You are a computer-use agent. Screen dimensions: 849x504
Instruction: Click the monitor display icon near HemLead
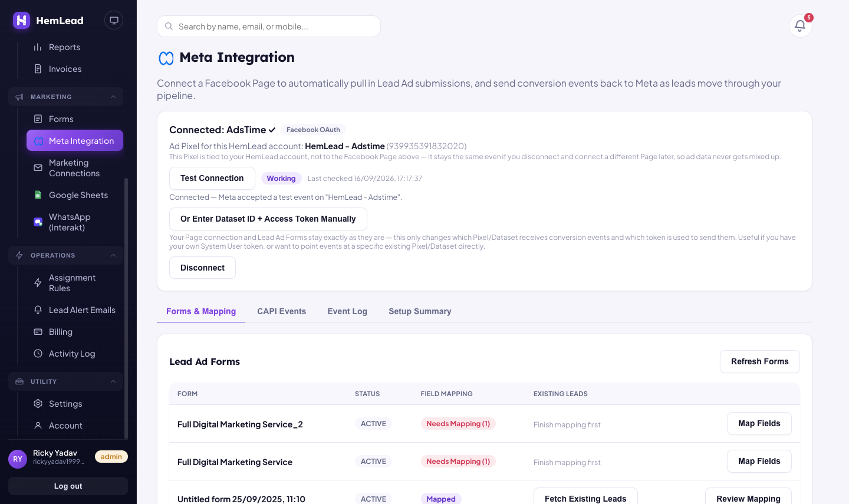pyautogui.click(x=114, y=20)
